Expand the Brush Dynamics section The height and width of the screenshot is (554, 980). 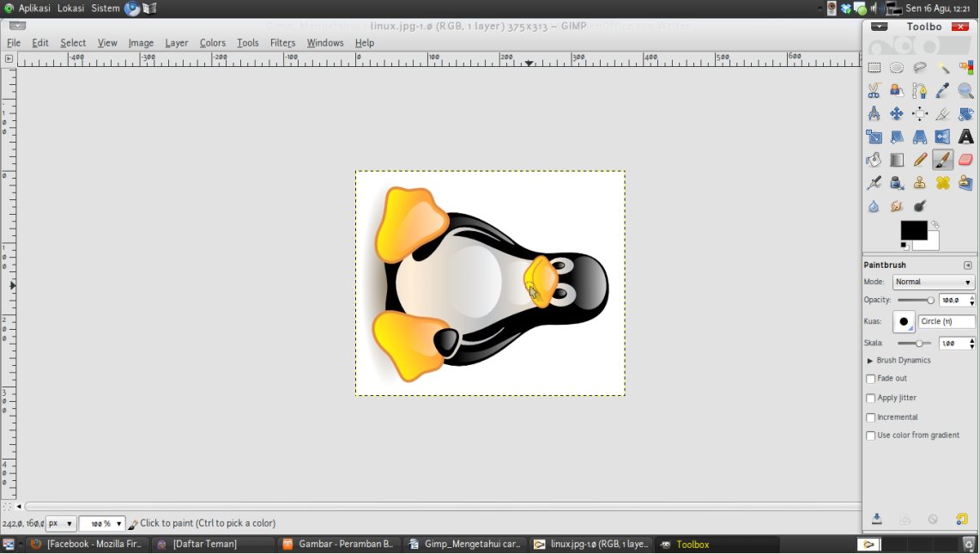[x=870, y=361]
